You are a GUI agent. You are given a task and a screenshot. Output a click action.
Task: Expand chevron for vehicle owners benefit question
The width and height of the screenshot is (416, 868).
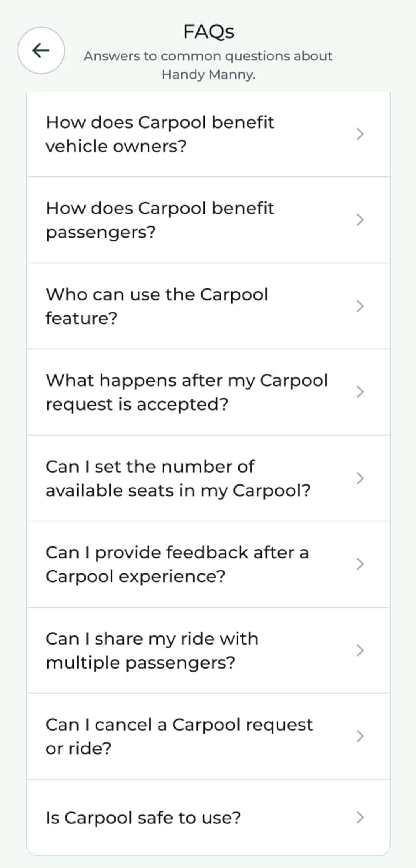[x=360, y=134]
